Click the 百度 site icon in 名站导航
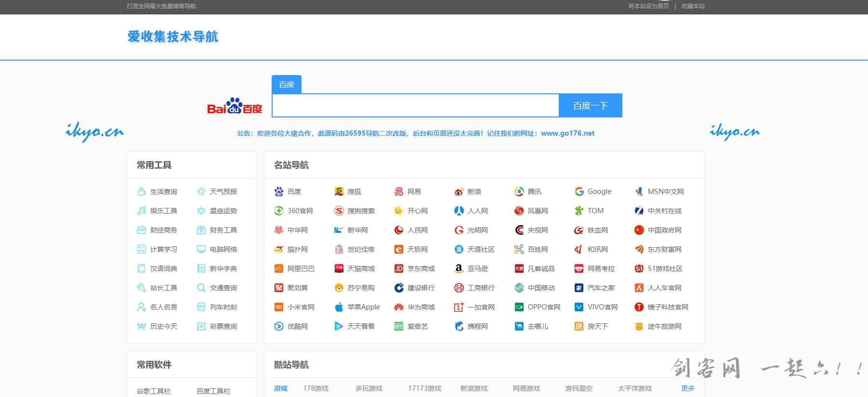 (x=279, y=192)
